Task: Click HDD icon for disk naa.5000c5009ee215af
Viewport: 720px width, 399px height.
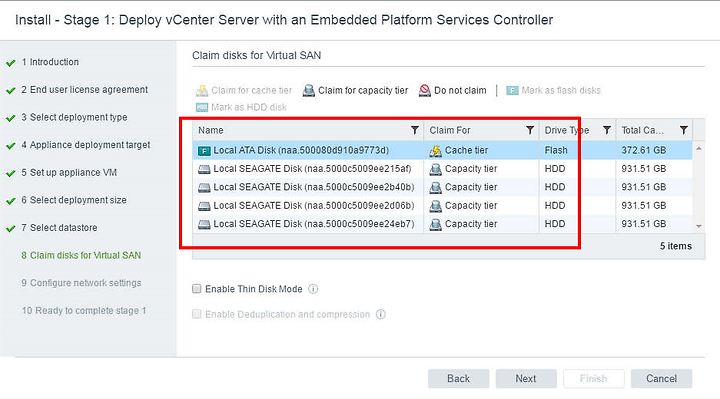Action: 204,169
